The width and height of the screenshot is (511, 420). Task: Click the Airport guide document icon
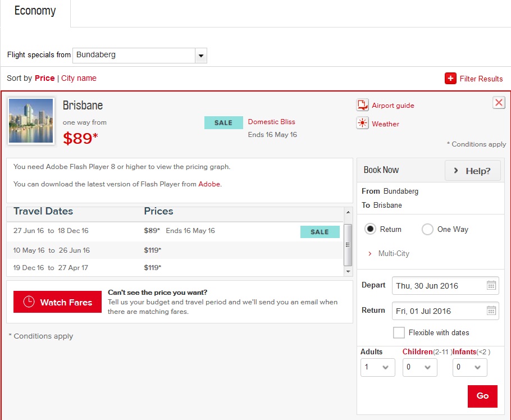(362, 105)
